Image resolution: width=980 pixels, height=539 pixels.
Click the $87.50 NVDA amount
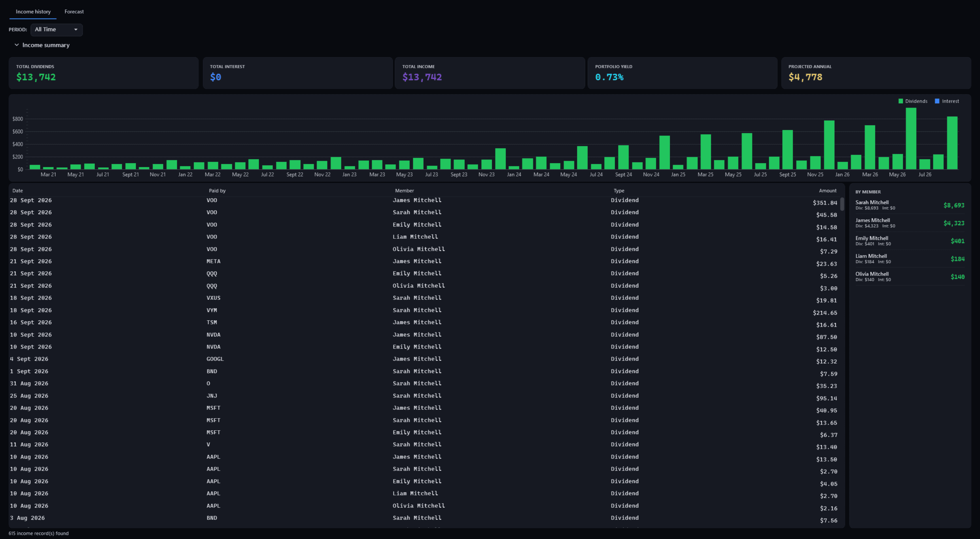coord(826,337)
